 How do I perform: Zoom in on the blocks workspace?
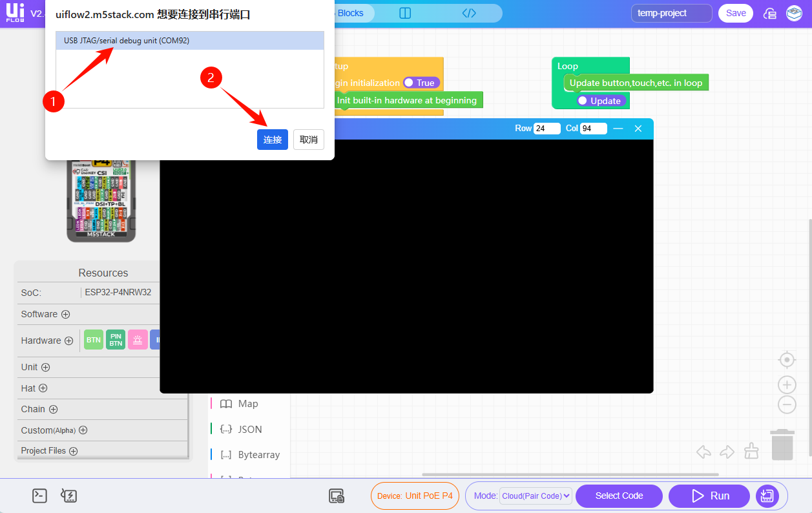(786, 386)
